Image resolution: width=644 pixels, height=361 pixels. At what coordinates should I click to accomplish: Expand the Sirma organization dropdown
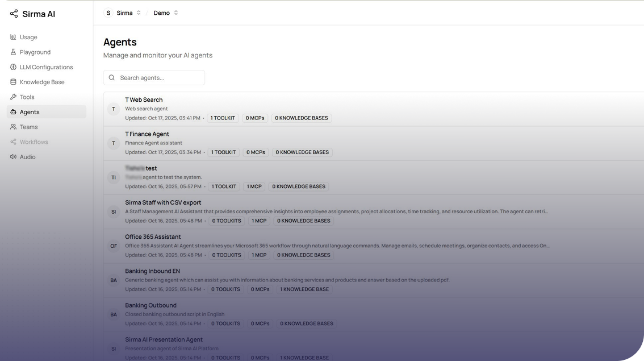123,13
